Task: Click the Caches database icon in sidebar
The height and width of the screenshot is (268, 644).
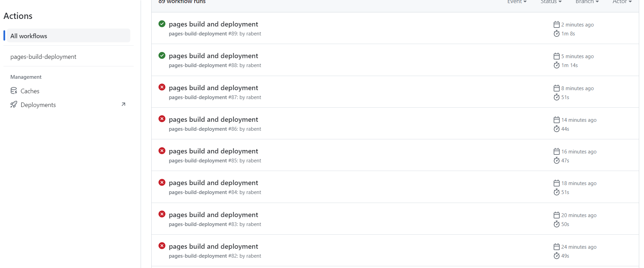Action: pyautogui.click(x=14, y=91)
